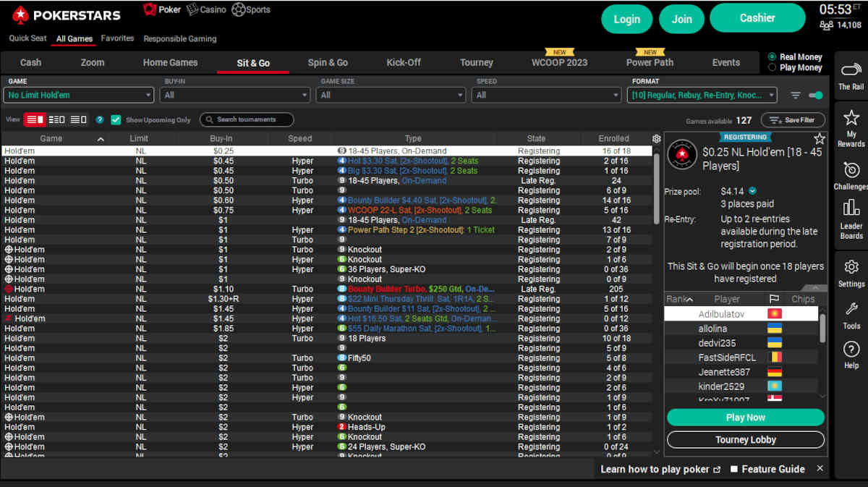
Task: Click the flag column header icon
Action: [773, 299]
